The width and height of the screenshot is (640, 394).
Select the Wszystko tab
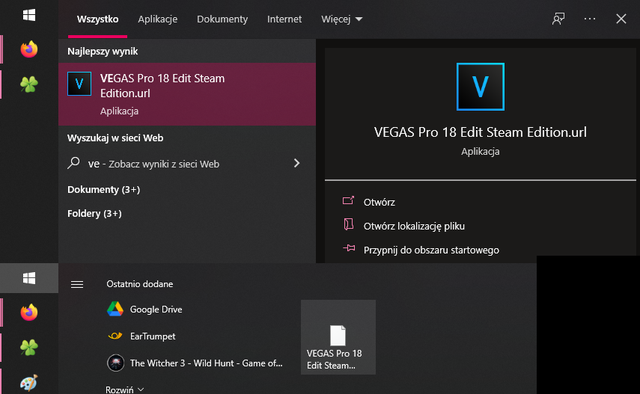coord(98,19)
